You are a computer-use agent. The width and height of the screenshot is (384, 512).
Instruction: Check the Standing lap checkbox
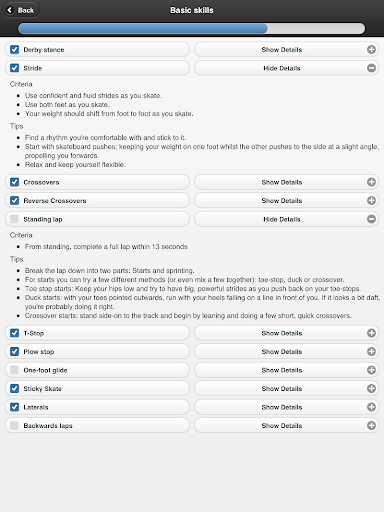coord(14,219)
